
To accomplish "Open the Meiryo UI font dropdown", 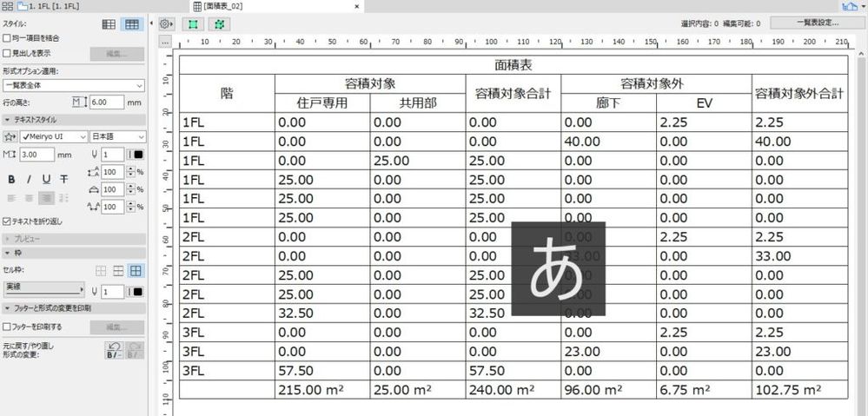I will (x=54, y=136).
